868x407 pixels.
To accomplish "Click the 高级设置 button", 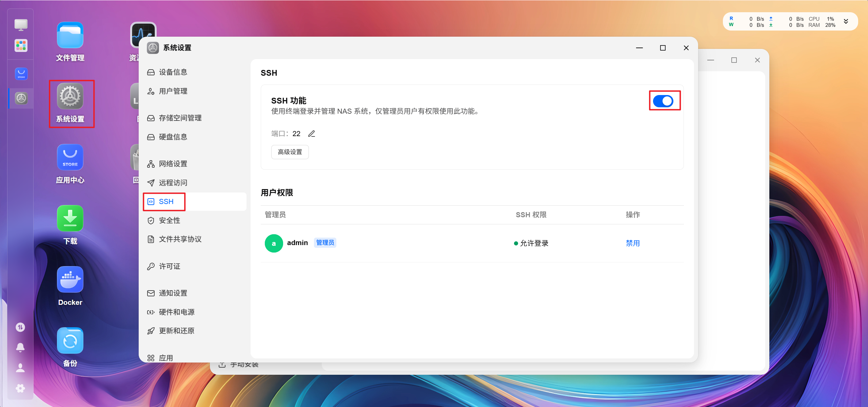I will tap(290, 152).
